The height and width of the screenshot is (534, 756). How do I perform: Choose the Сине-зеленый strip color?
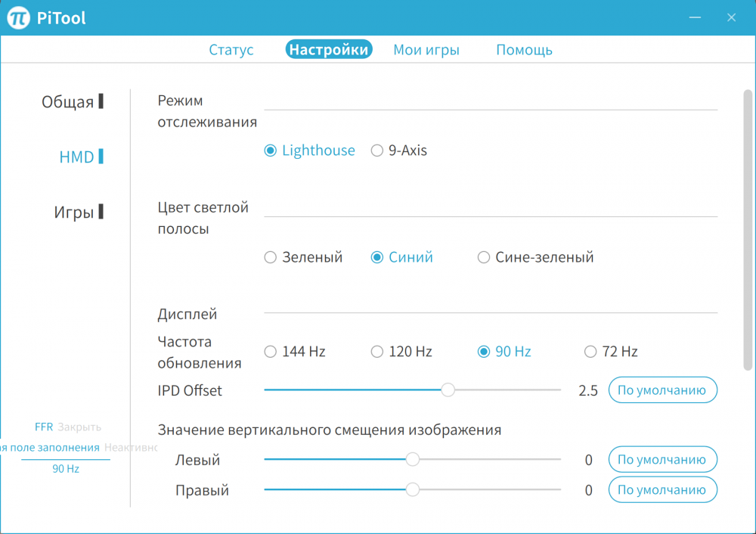[484, 257]
